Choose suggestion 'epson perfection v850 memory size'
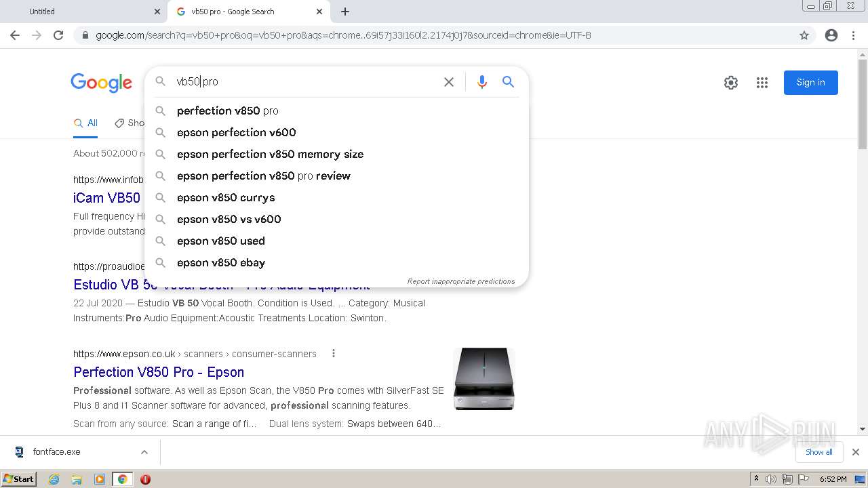 (336, 154)
